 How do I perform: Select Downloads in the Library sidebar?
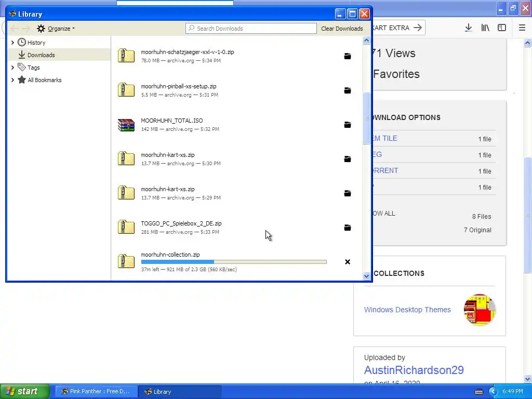59,55
